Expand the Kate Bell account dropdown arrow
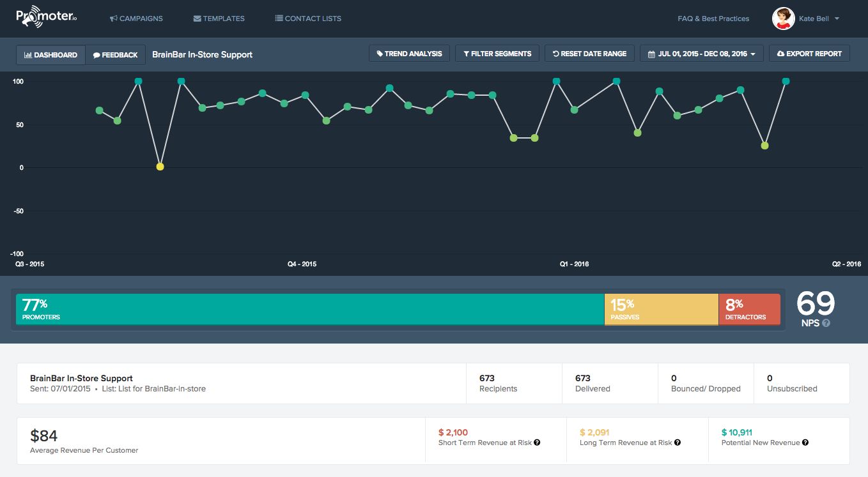Screen dimensions: 868x477 pos(837,19)
